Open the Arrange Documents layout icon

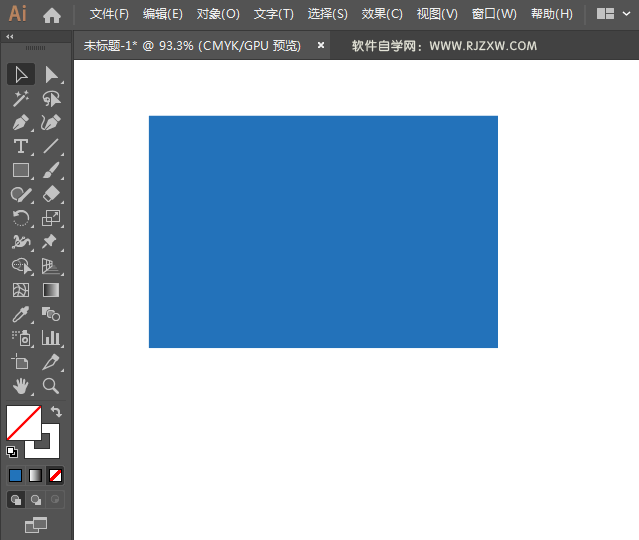605,14
